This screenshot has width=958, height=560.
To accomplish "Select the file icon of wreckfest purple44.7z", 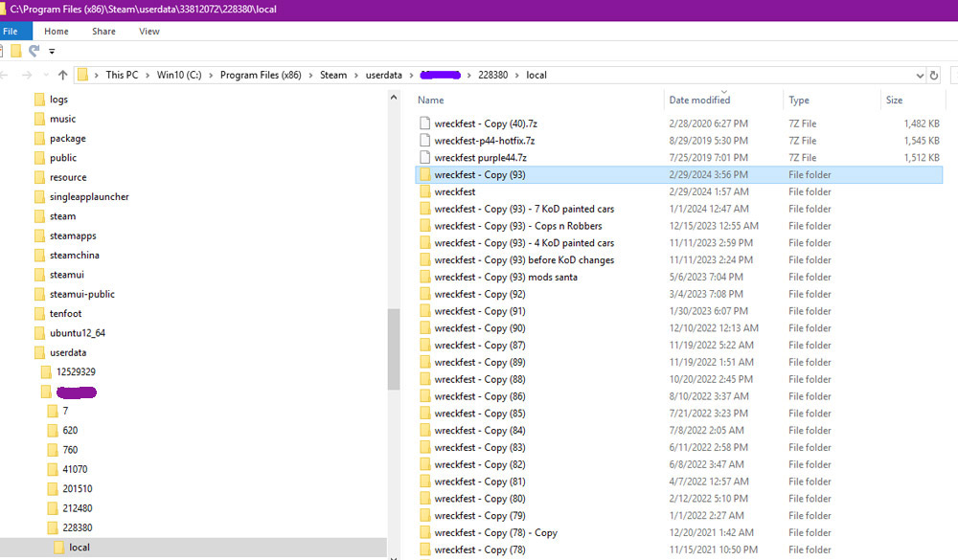I will (x=424, y=158).
